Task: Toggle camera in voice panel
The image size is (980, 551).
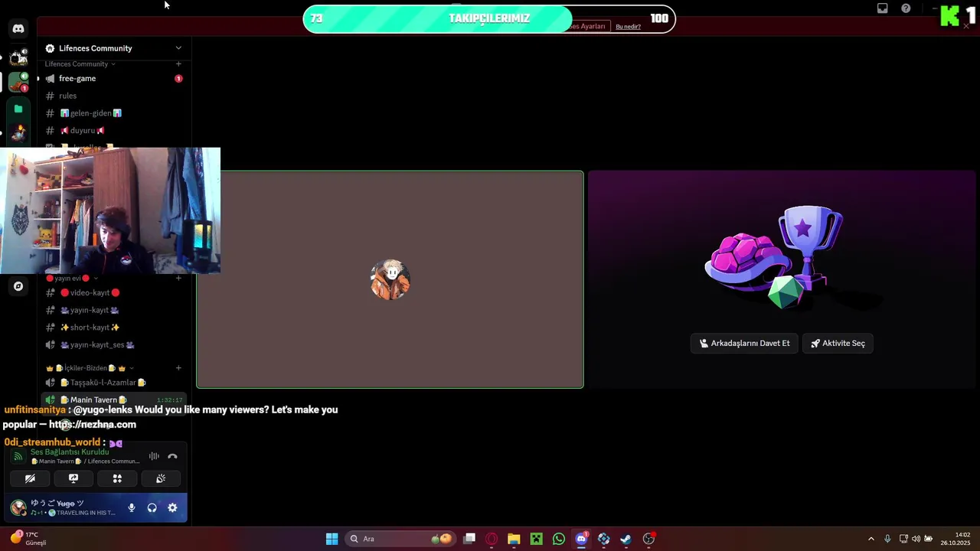Action: click(30, 478)
